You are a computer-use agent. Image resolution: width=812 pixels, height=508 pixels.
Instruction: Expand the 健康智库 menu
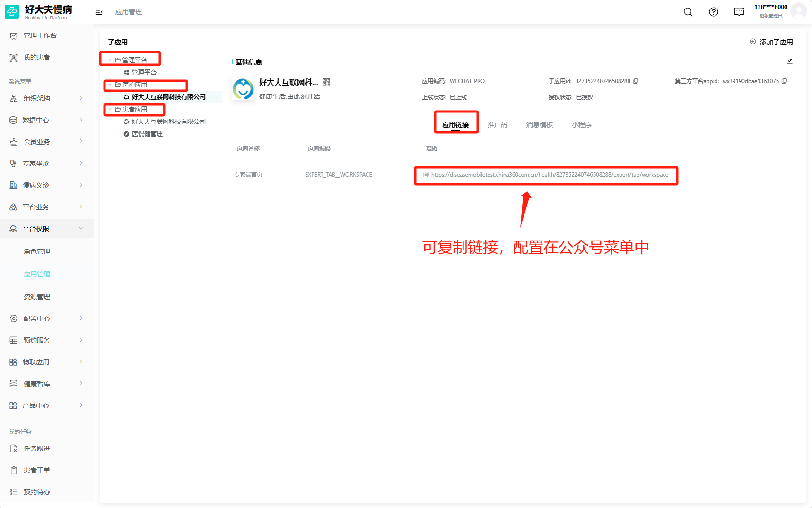46,384
